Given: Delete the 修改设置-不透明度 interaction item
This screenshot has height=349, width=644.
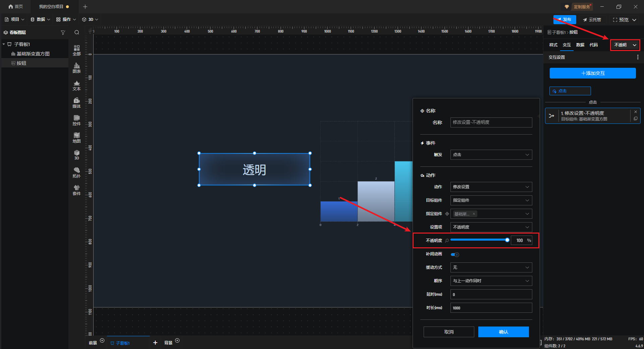Looking at the screenshot, I should 635,112.
